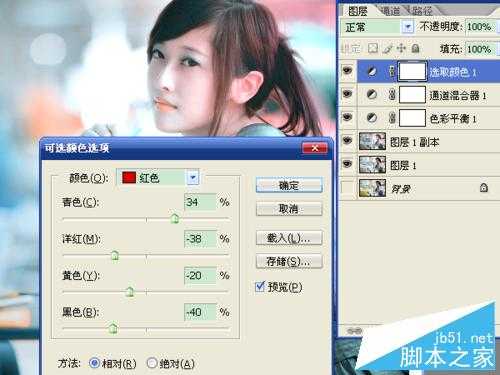
Task: Switch to the 图层 tab
Action: click(x=358, y=11)
